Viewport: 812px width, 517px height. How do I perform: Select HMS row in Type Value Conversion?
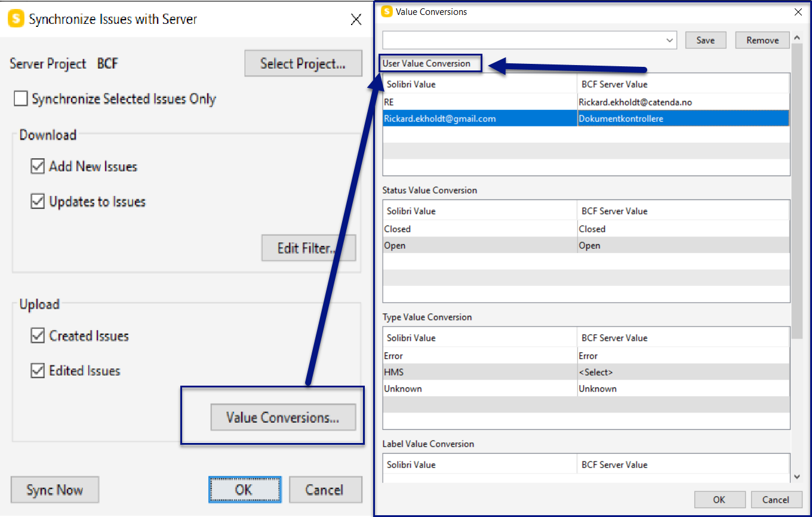(480, 372)
